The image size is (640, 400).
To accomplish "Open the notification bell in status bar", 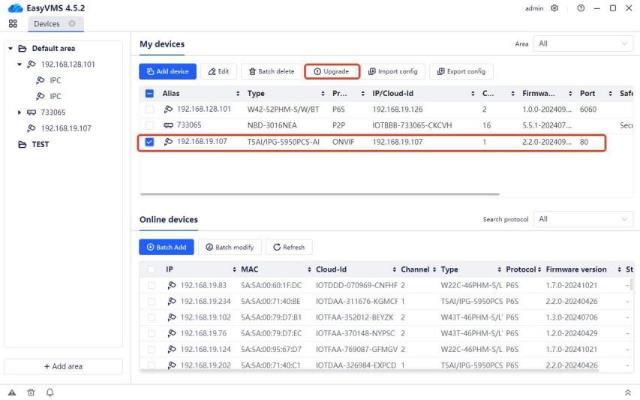I will (49, 392).
